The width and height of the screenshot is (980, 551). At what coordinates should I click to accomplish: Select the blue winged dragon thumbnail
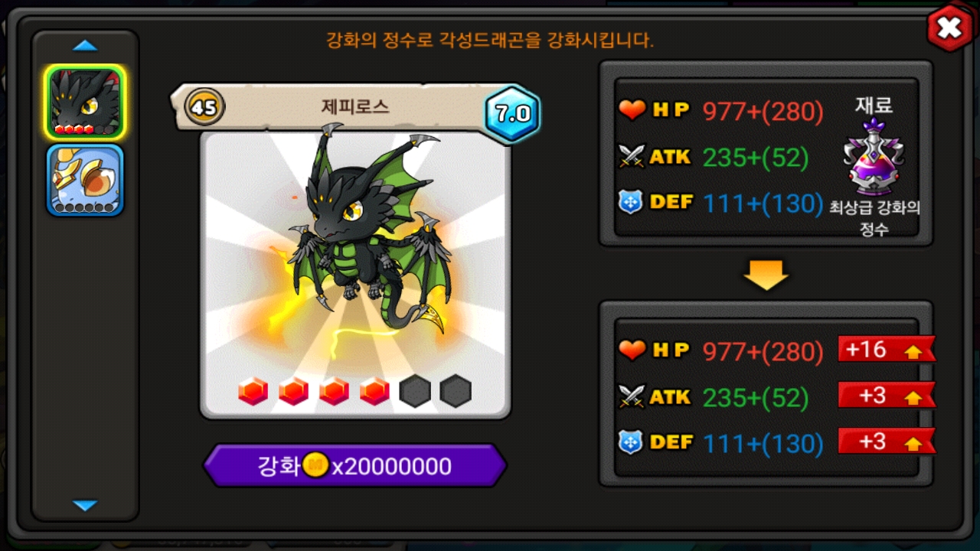coord(84,181)
